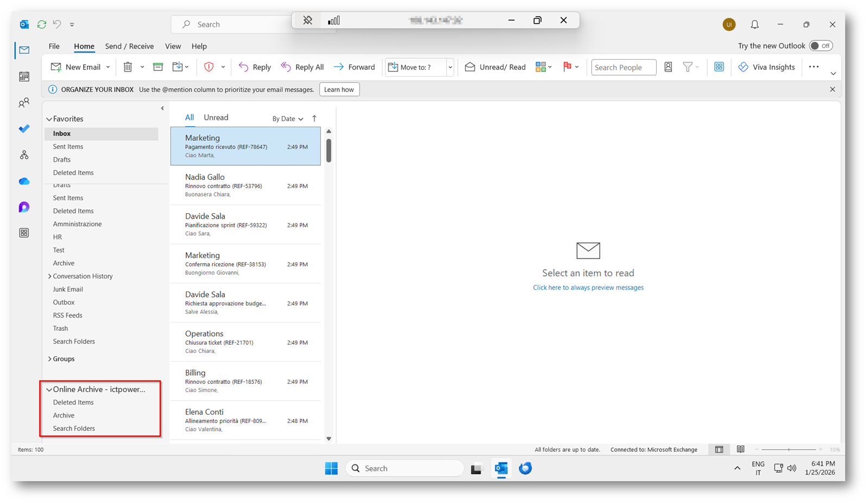Open the To Do checkmark icon
This screenshot has height=504, width=868.
(24, 129)
